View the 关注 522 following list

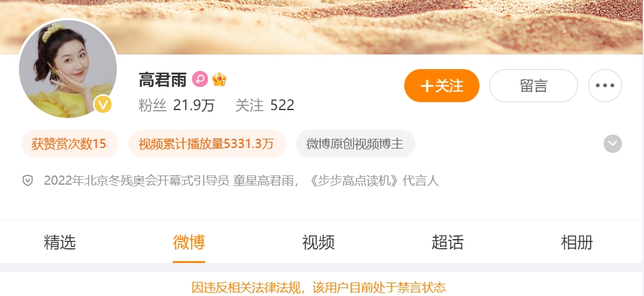(x=265, y=106)
